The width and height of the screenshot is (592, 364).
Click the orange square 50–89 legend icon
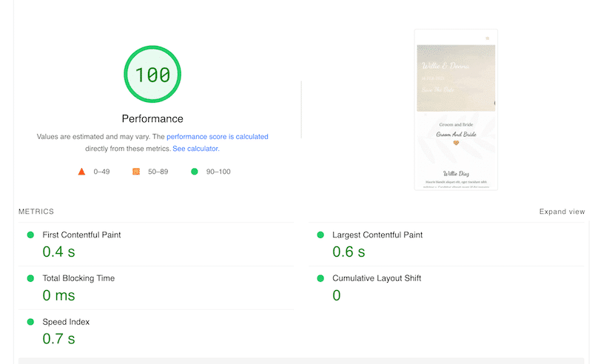pyautogui.click(x=136, y=172)
